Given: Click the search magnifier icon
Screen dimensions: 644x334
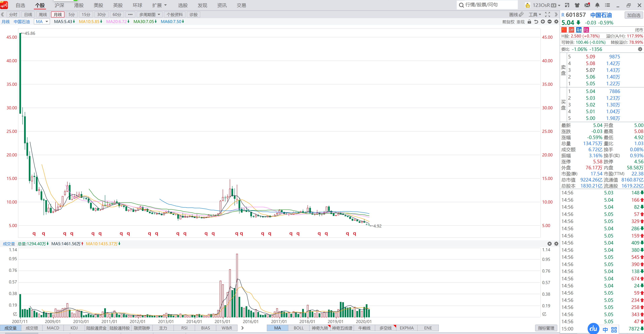Looking at the screenshot, I should click(461, 5).
